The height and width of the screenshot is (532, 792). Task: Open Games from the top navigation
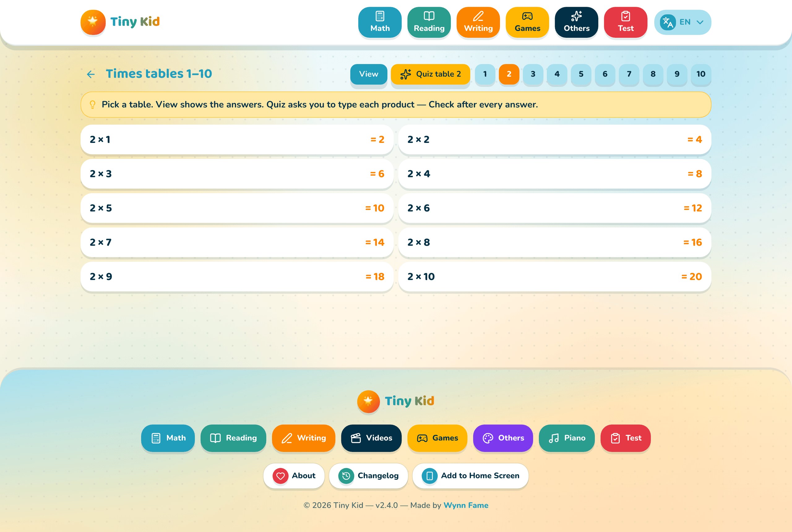click(x=527, y=22)
